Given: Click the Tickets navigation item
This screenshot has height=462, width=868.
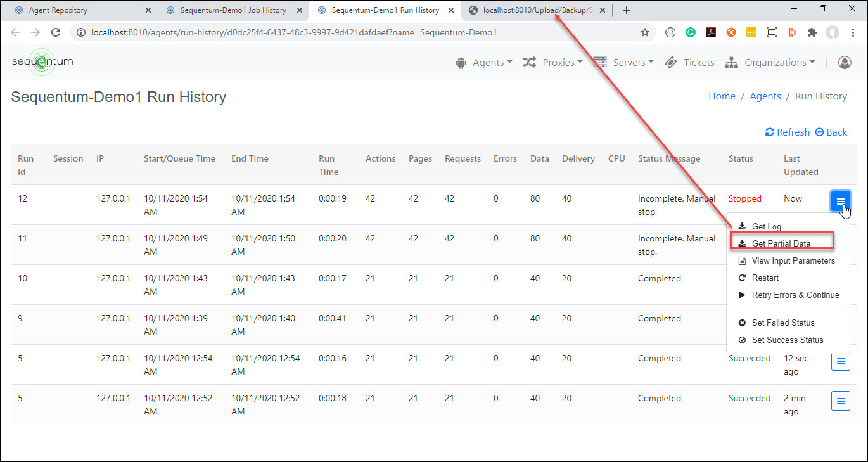Looking at the screenshot, I should [x=689, y=62].
